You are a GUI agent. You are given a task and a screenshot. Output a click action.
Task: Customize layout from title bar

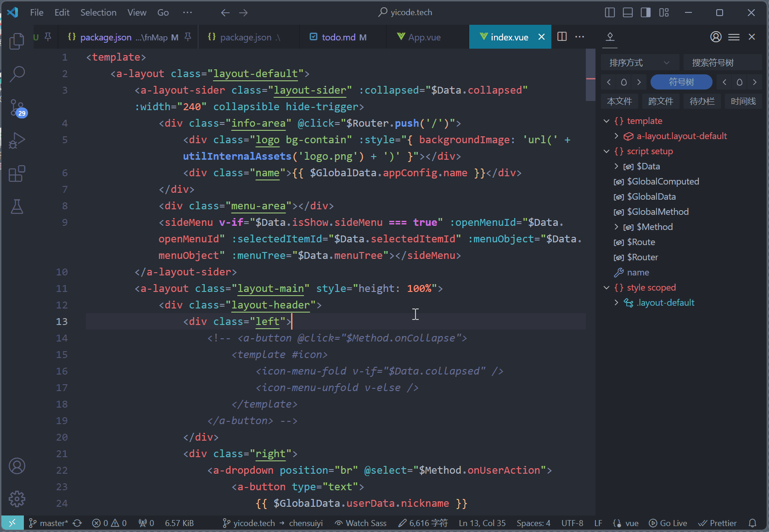[664, 13]
